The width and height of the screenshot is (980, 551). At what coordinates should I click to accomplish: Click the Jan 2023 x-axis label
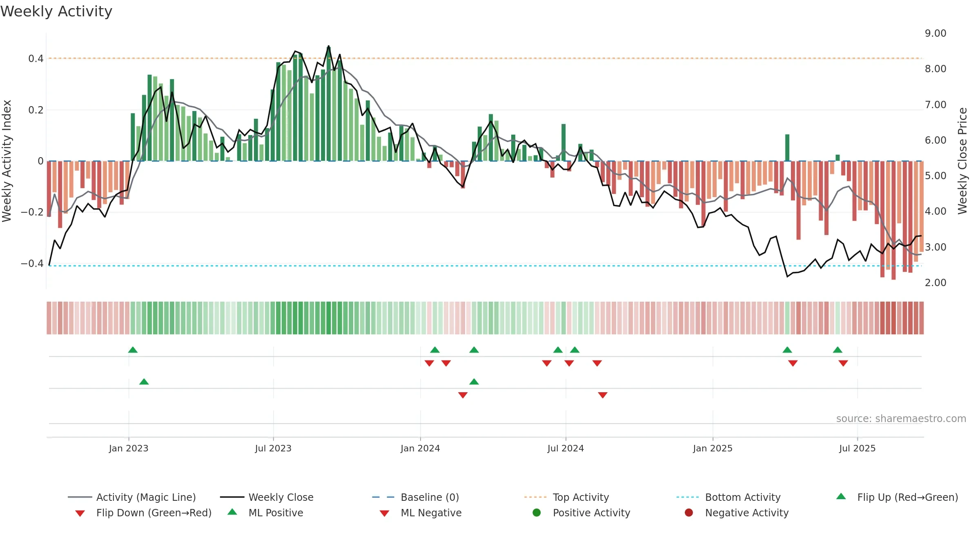click(x=129, y=448)
